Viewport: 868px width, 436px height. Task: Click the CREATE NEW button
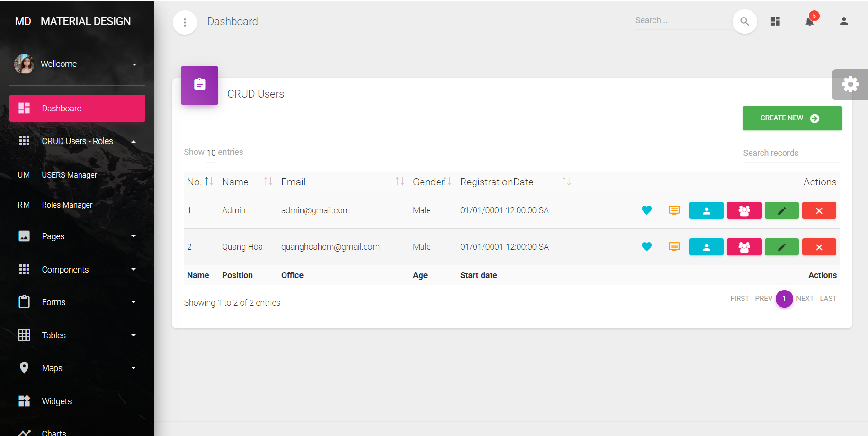[x=792, y=118]
